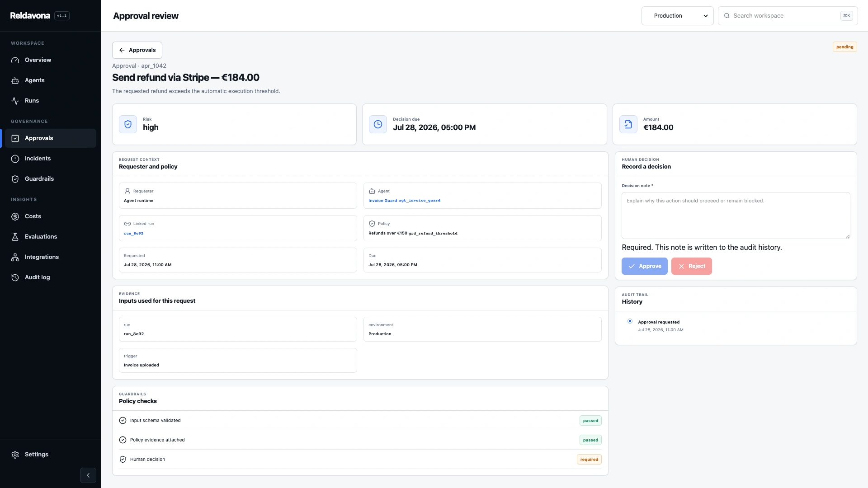
Task: Click the Input schema validated check icon
Action: (x=123, y=421)
